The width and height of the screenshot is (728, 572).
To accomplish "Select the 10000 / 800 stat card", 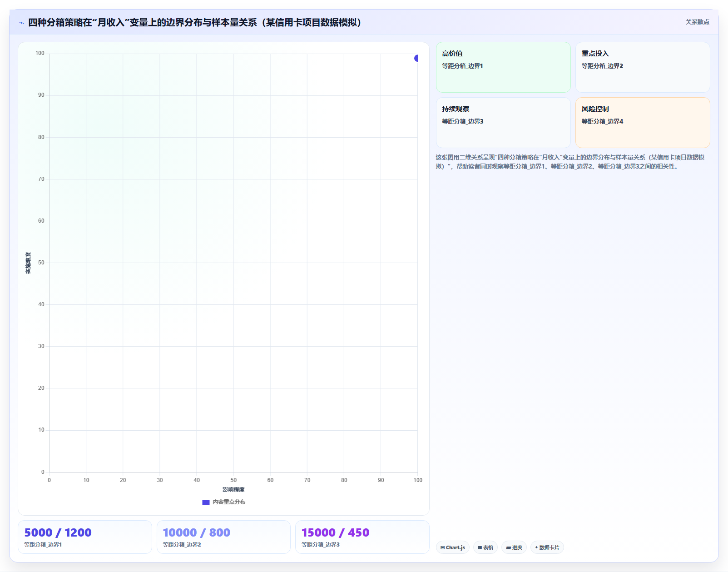I will pyautogui.click(x=223, y=537).
